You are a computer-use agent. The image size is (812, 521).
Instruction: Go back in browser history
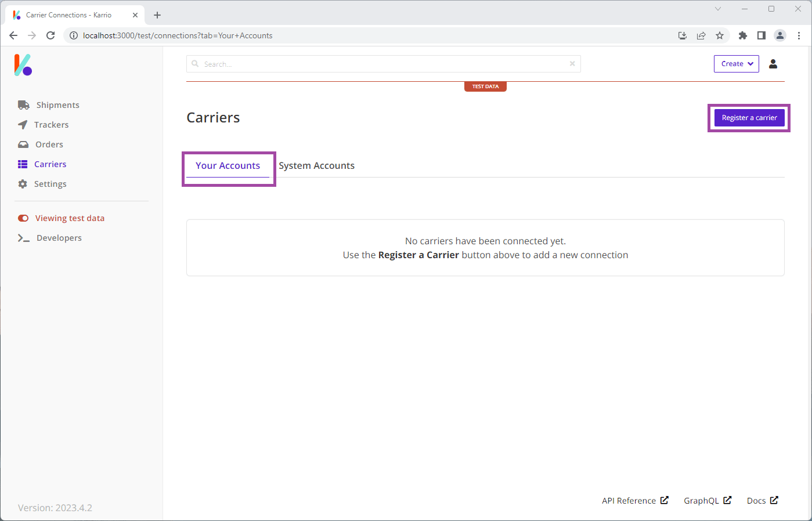(13, 35)
